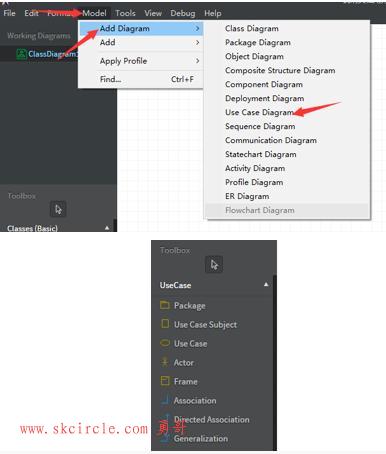The width and height of the screenshot is (386, 454).
Task: Click the Association toolbox label
Action: [195, 401]
